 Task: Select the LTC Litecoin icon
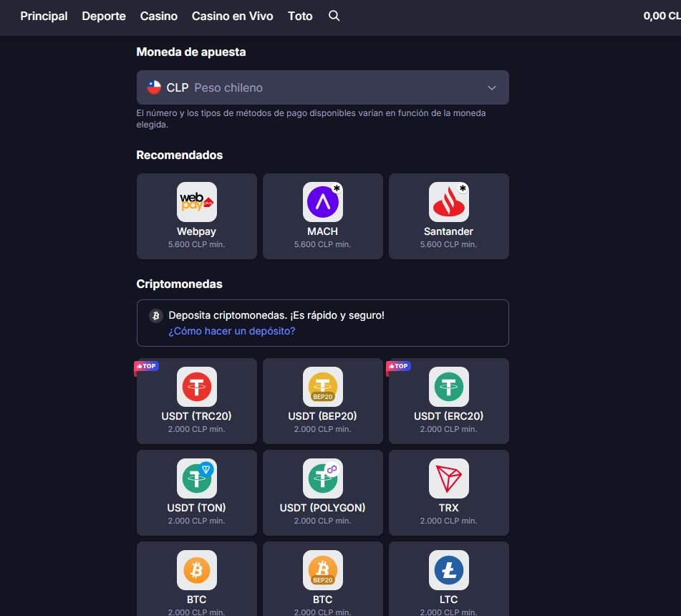click(449, 570)
